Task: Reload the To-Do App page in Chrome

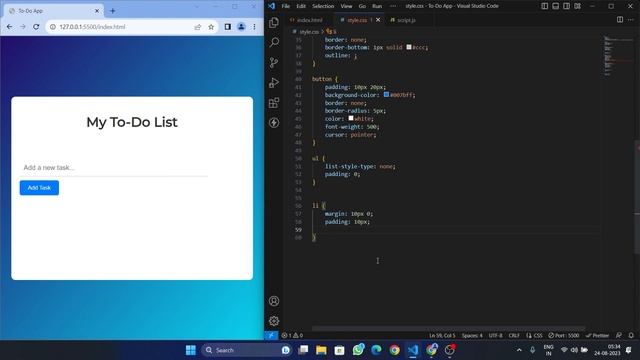Action: pos(36,27)
